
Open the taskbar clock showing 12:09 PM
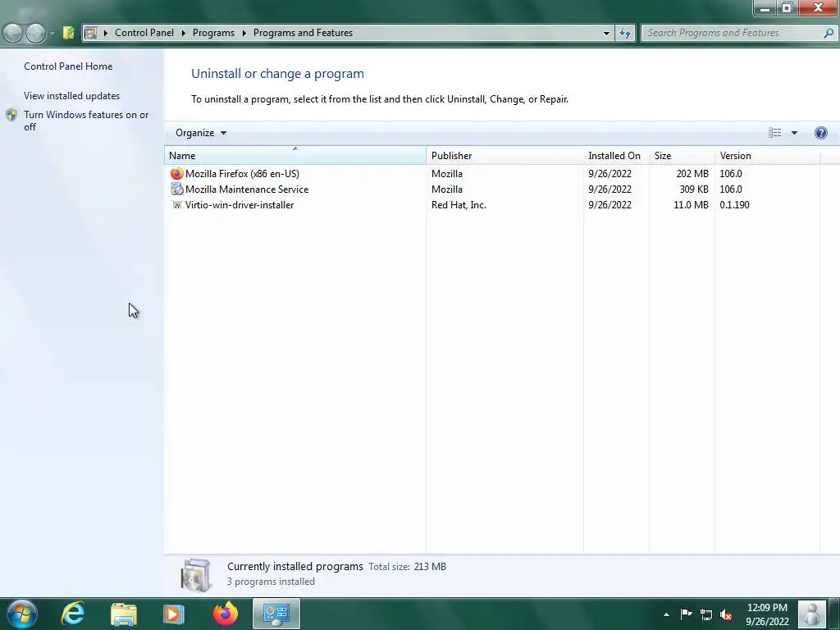pyautogui.click(x=767, y=614)
